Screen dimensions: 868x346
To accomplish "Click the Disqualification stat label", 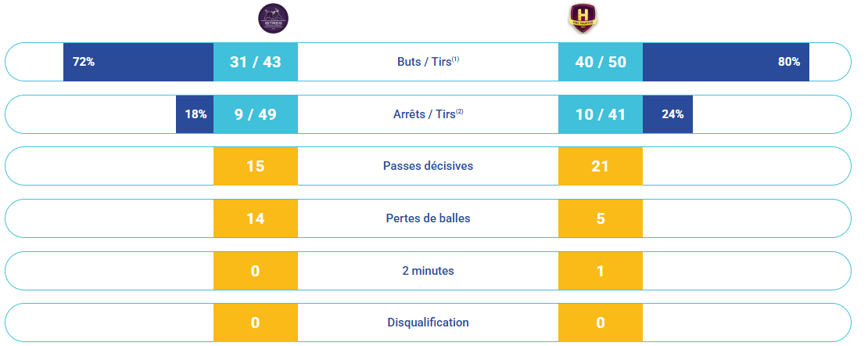I will click(x=428, y=323).
